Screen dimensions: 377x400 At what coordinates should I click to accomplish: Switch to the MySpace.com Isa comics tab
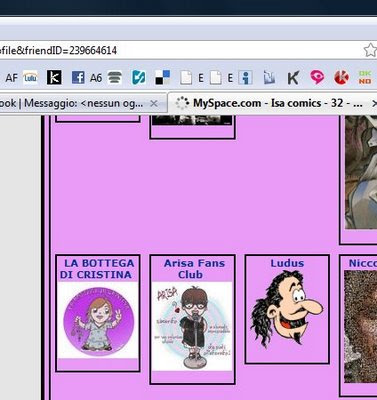pyautogui.click(x=272, y=103)
